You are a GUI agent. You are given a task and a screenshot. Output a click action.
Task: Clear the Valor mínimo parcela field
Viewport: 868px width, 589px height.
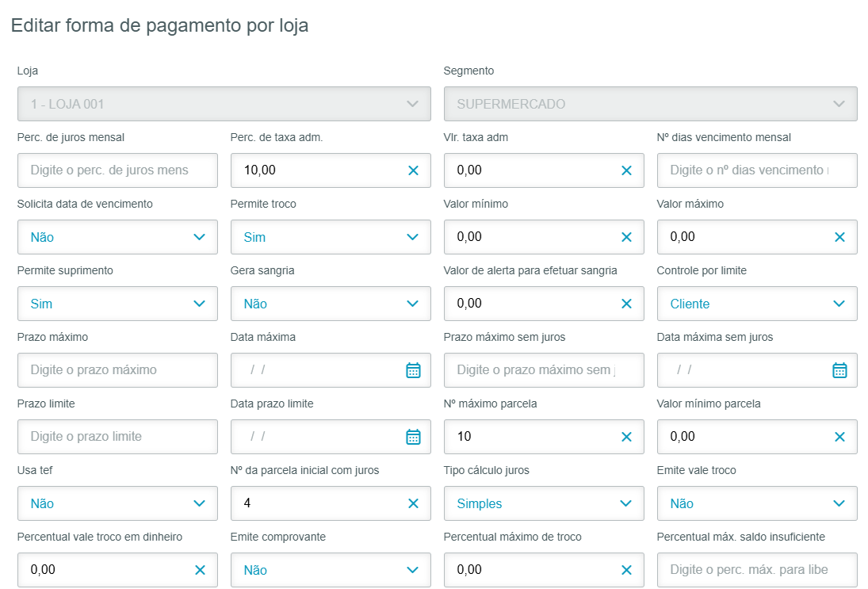click(x=839, y=437)
